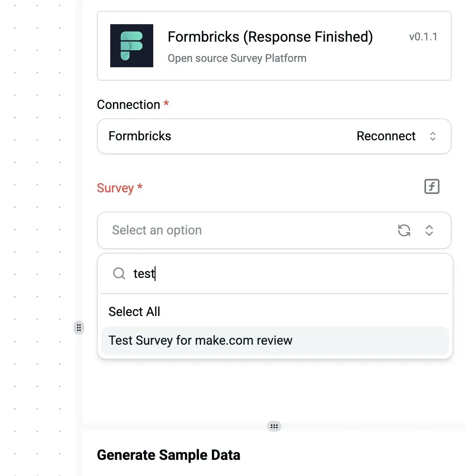Click the Generate Sample Data heading
Image resolution: width=466 pixels, height=476 pixels.
point(168,455)
